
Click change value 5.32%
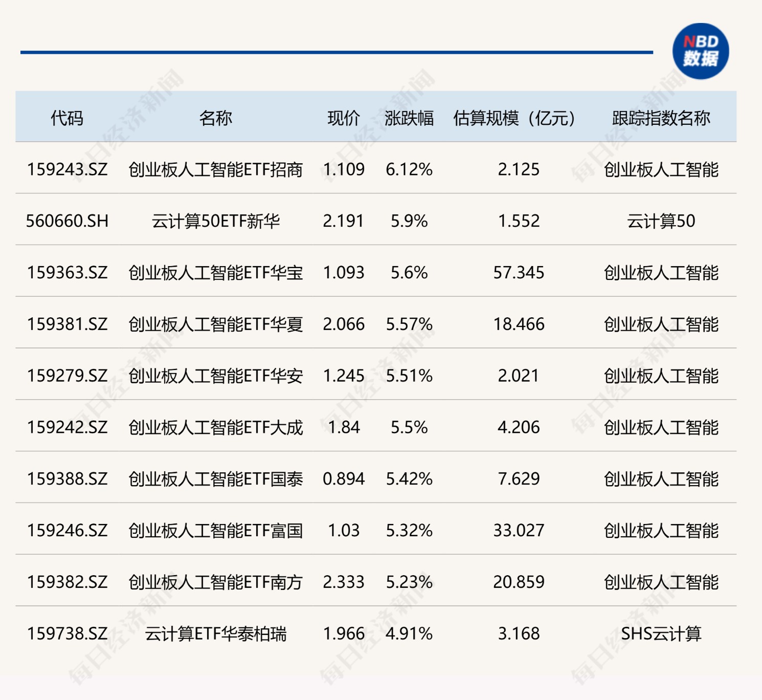pos(409,531)
